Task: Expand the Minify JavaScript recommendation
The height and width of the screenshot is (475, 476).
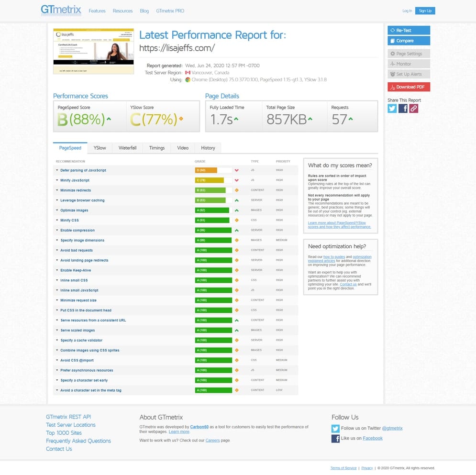Action: [x=75, y=180]
